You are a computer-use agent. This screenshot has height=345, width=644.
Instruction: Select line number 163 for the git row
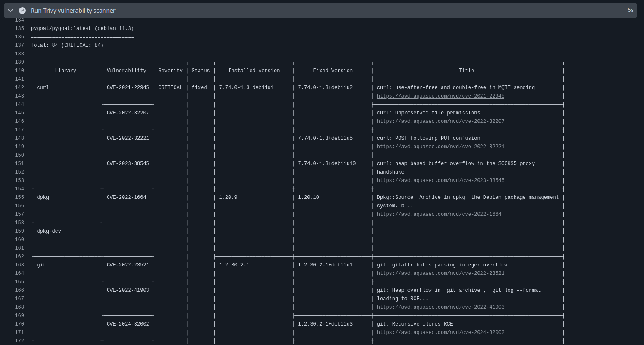click(x=19, y=265)
